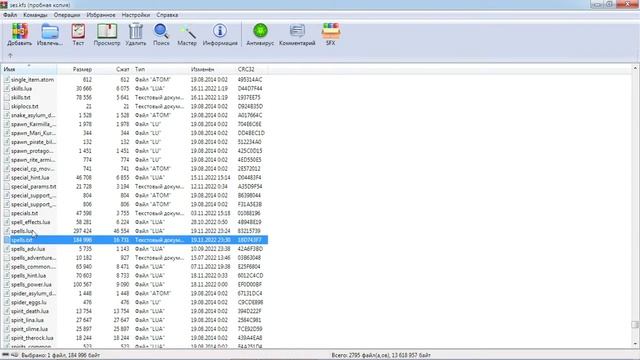Click the file icon beside skills.lua

coord(7,89)
